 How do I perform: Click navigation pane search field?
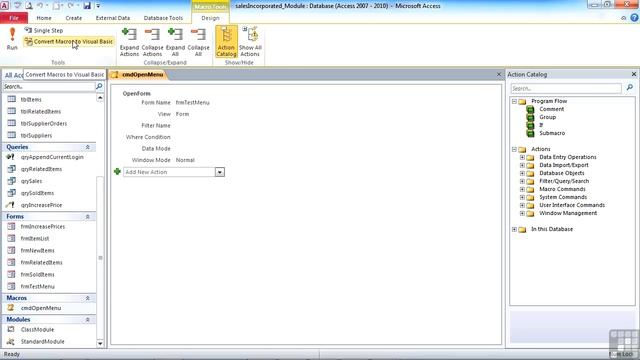coord(49,87)
